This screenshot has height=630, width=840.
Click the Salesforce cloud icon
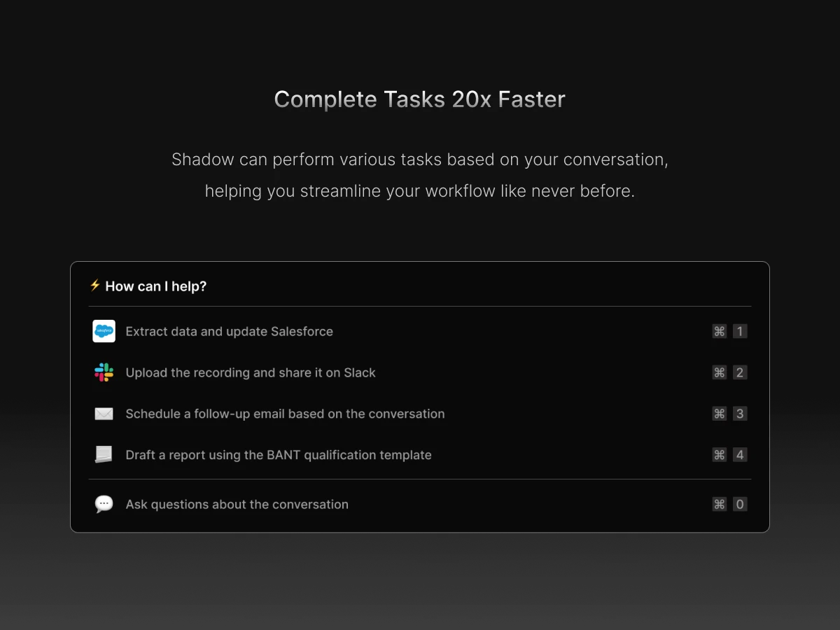coord(104,331)
